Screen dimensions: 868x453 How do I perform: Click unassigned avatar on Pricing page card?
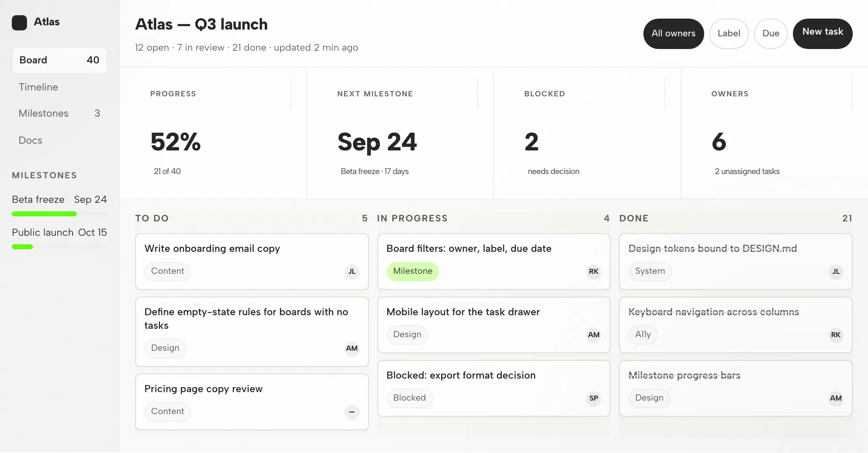pos(352,412)
